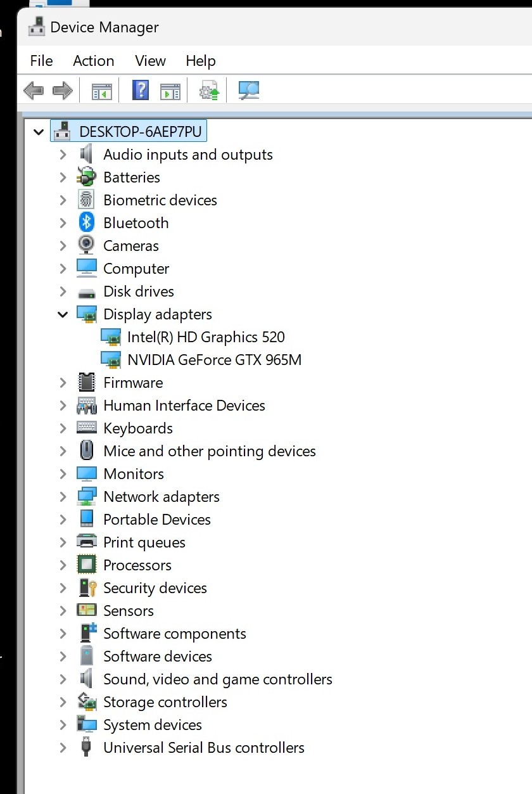Expand the Portable Devices chevron
The image size is (532, 794).
tap(63, 520)
